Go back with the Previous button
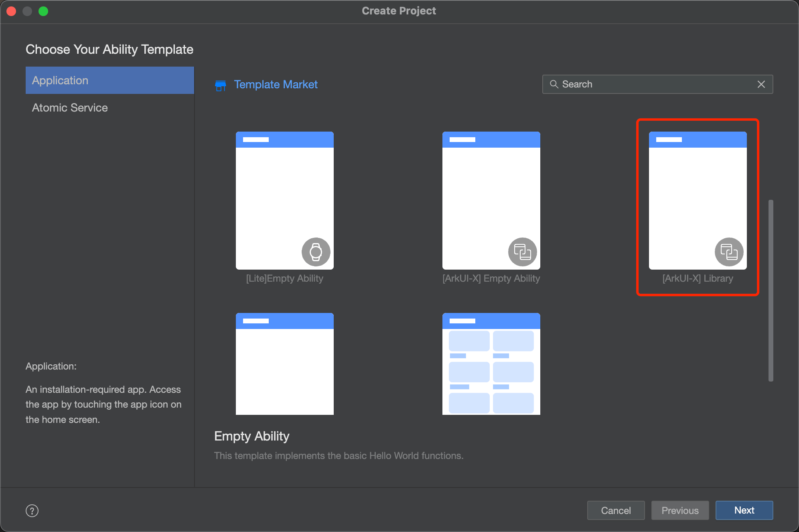Viewport: 799px width, 532px height. 680,510
